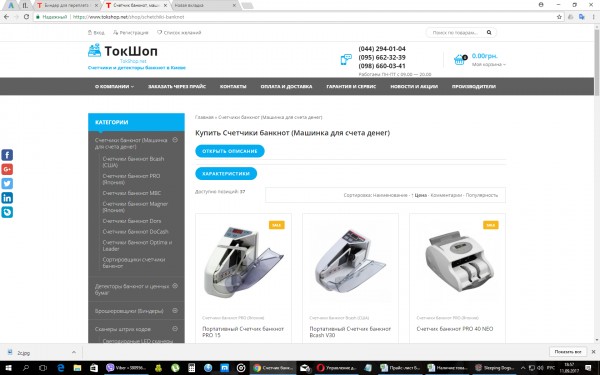Open Контакты menu item
Viewport: 600px width, 375px height.
233,86
